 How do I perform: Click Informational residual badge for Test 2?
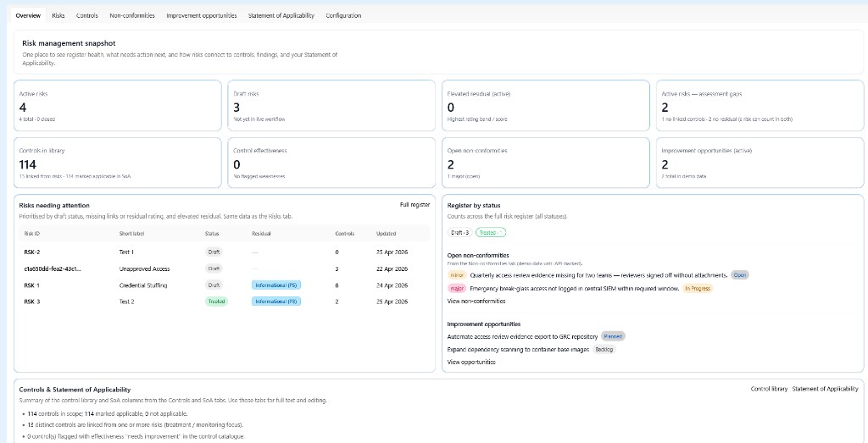click(x=276, y=302)
